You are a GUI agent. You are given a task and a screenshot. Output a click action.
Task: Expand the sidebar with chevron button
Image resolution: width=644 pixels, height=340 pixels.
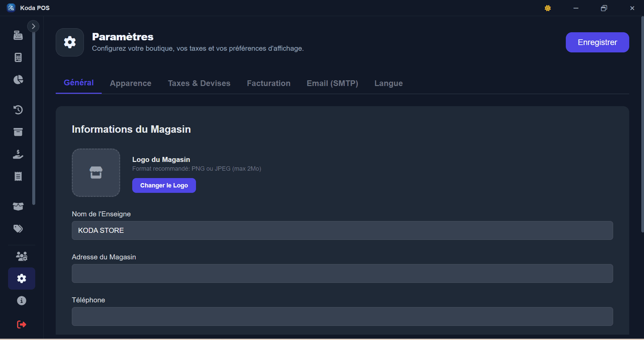click(33, 26)
